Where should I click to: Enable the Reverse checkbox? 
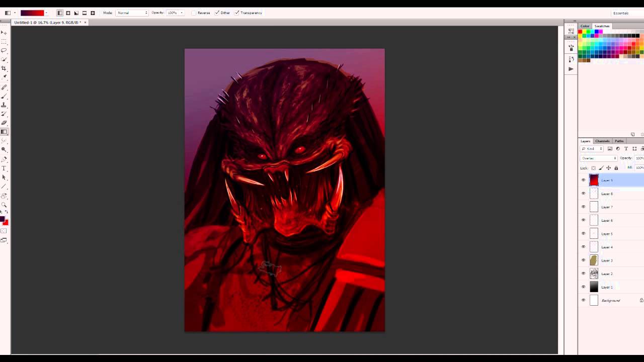point(194,13)
